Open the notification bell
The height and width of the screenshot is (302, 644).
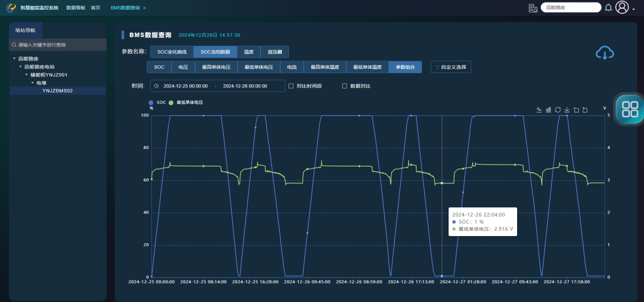608,8
